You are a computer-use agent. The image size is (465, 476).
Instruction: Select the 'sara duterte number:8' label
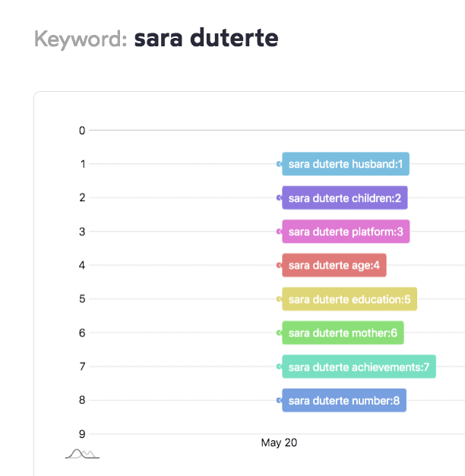[344, 400]
